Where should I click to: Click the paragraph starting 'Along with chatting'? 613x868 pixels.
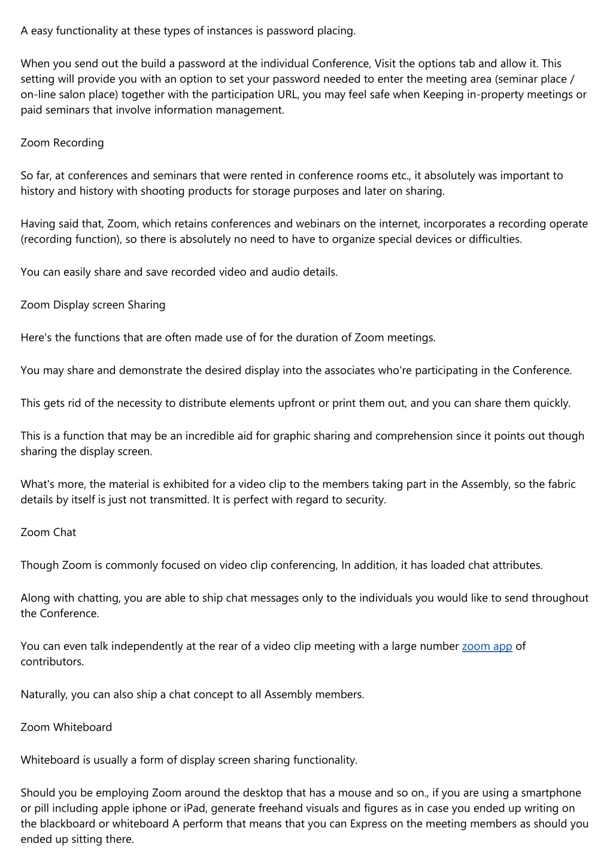[305, 606]
